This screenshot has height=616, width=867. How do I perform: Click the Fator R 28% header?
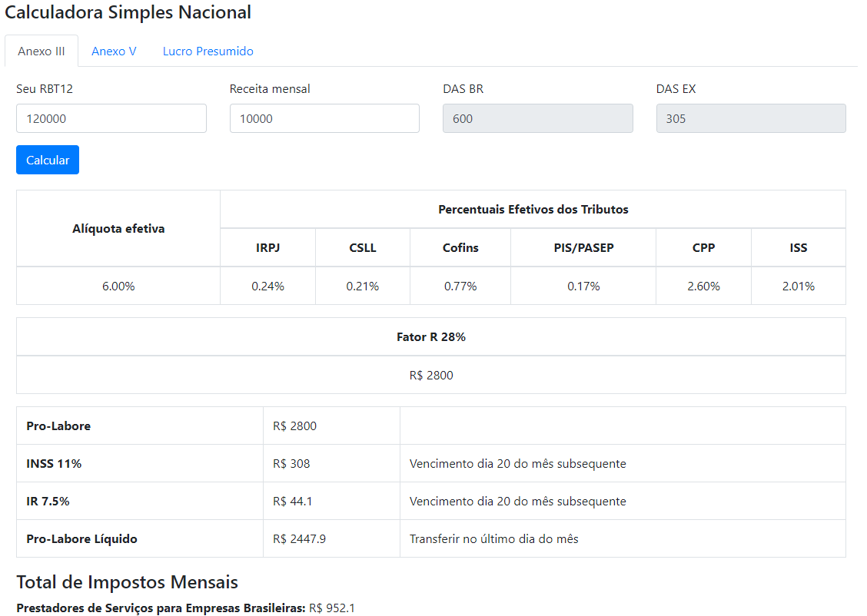(430, 336)
